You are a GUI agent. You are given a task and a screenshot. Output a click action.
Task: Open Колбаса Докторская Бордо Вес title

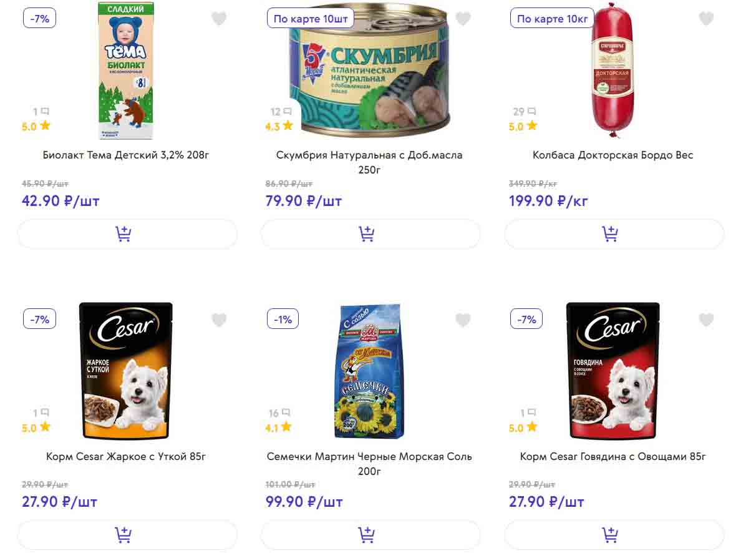click(x=613, y=155)
